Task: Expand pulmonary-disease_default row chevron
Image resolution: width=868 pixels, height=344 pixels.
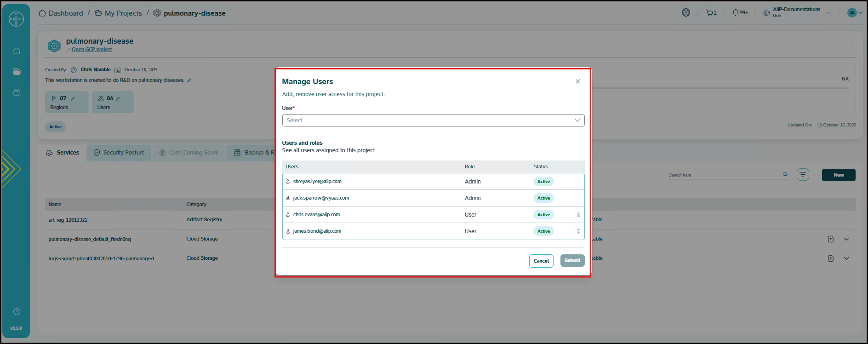Action: point(846,239)
